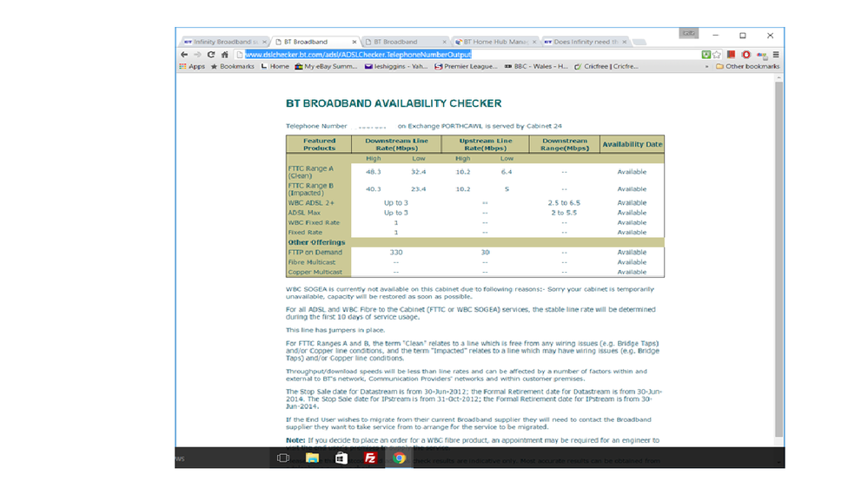The height and width of the screenshot is (488, 868).
Task: Open the Other bookmarks folder
Action: point(747,66)
